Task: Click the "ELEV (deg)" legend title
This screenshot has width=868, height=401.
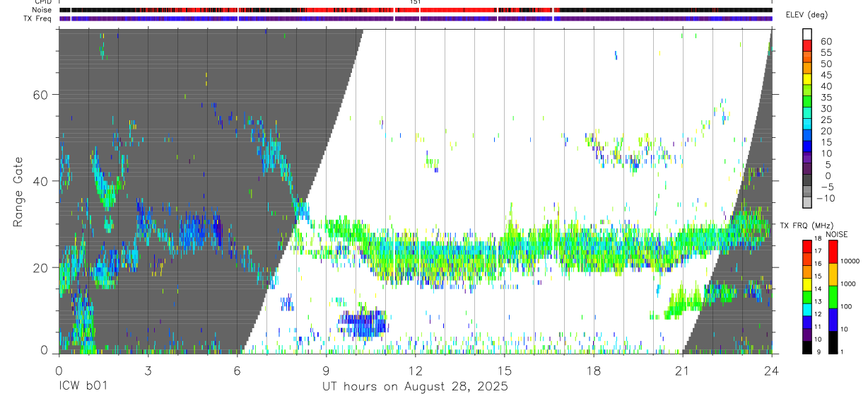Action: tap(807, 15)
